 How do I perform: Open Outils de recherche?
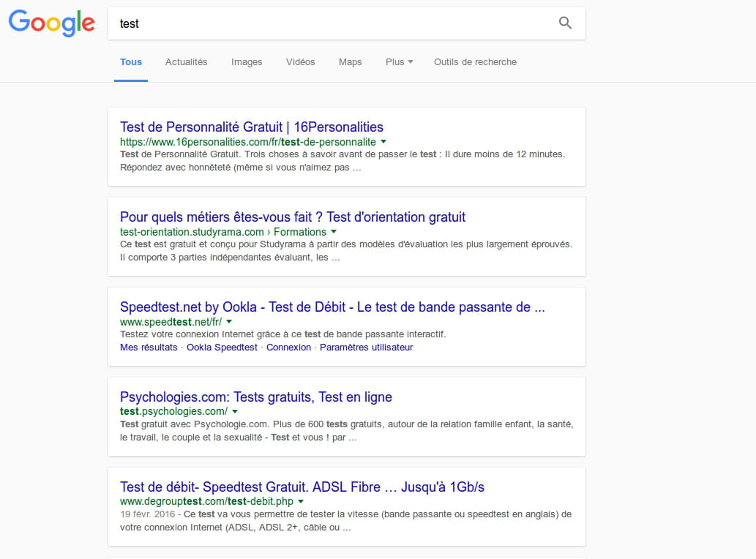[475, 62]
